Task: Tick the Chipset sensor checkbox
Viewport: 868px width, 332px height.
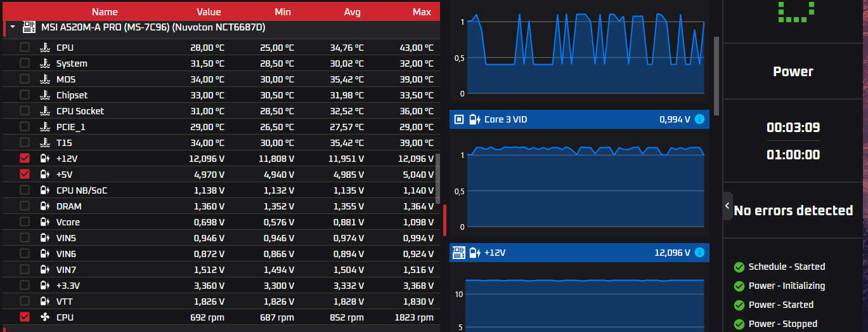Action: 25,95
